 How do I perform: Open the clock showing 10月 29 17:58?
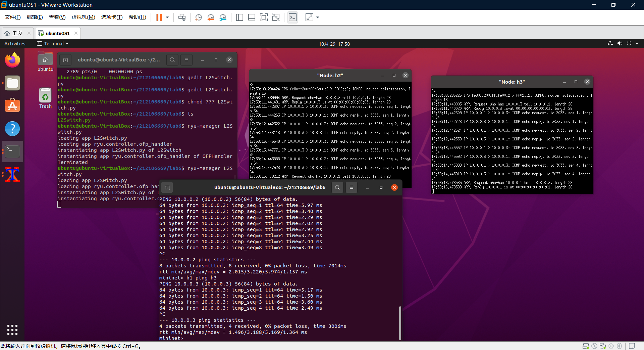pos(334,44)
